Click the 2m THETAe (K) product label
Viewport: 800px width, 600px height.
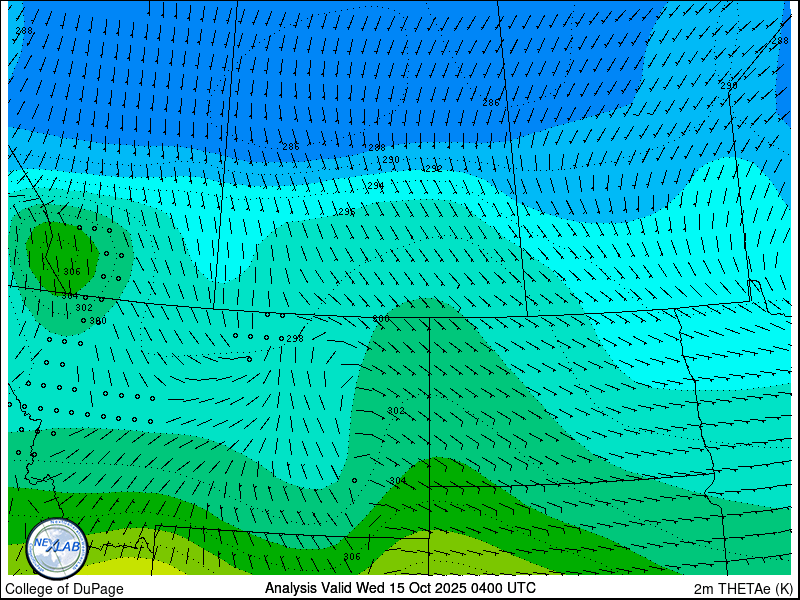(743, 588)
